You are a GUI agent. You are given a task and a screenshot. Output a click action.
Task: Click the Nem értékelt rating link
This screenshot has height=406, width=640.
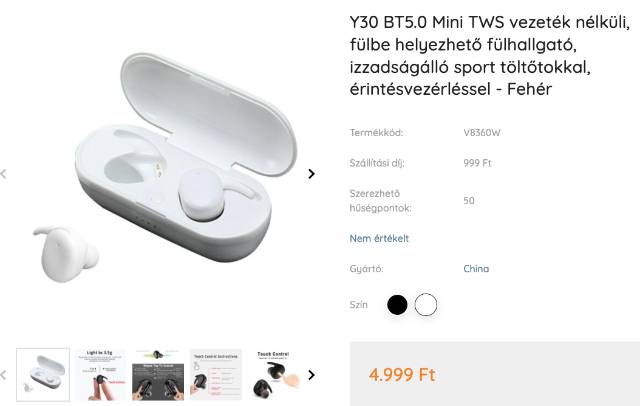[379, 238]
